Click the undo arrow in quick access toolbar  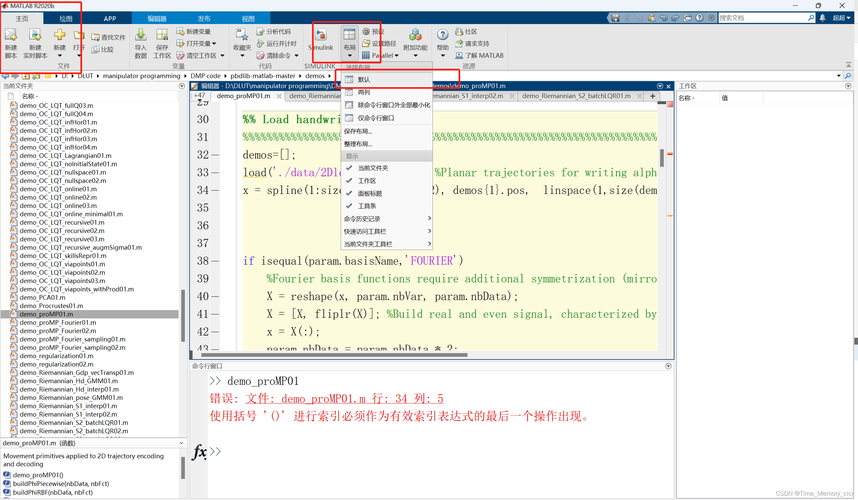pos(662,18)
